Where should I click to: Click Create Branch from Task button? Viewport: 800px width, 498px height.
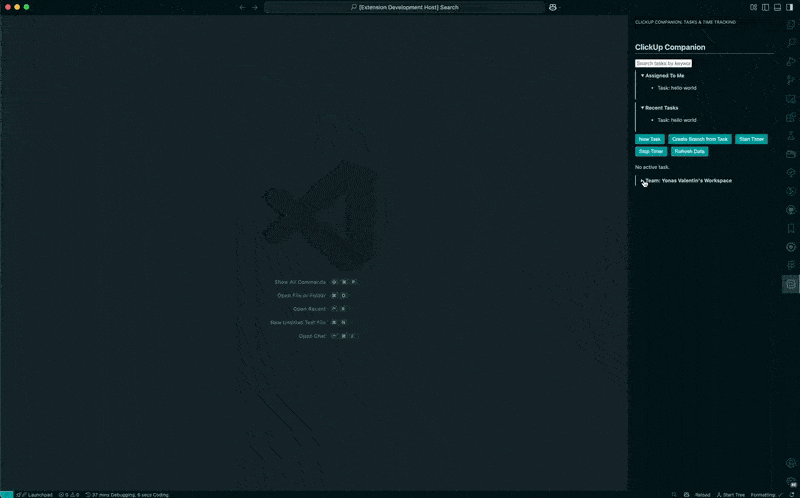pos(699,139)
